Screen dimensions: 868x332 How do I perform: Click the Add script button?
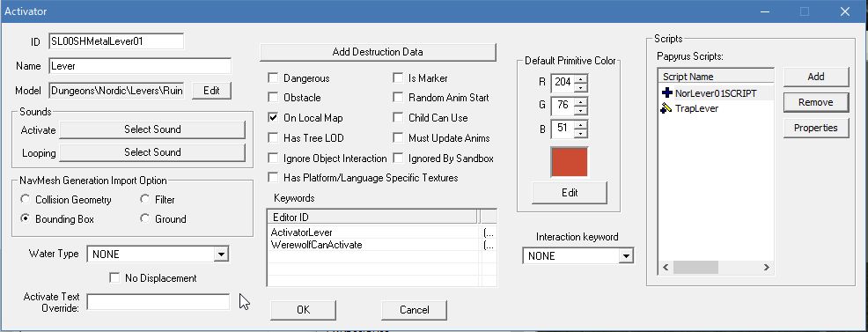point(816,77)
